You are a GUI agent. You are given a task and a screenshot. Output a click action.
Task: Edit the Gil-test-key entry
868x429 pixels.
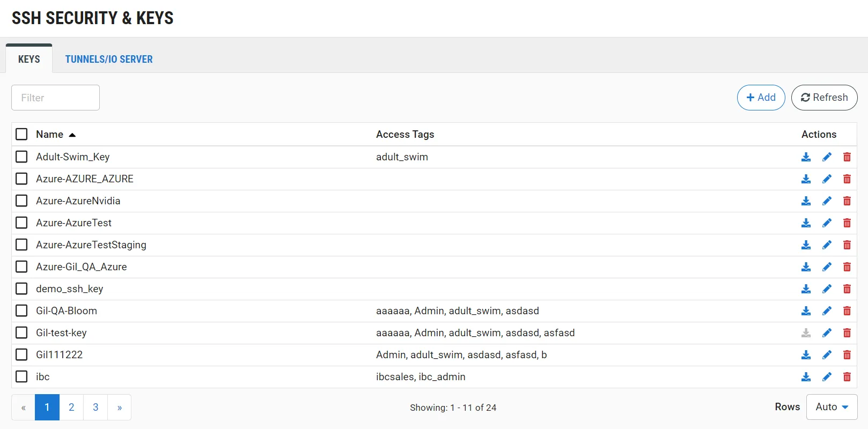point(827,333)
